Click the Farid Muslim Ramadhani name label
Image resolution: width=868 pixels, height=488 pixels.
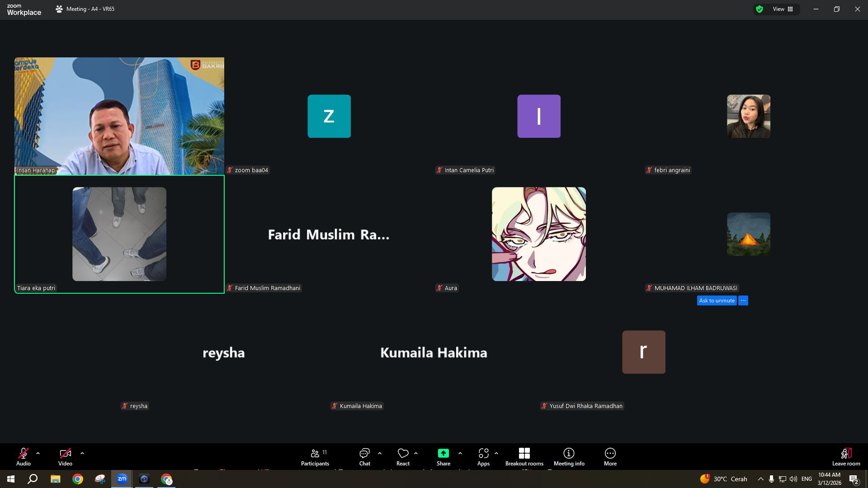(x=264, y=288)
